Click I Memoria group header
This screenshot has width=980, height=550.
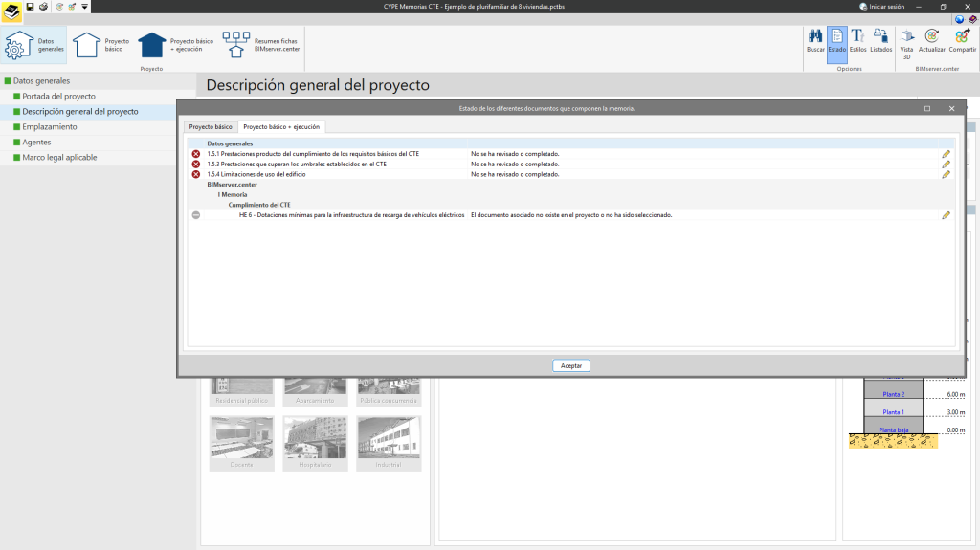pos(232,195)
